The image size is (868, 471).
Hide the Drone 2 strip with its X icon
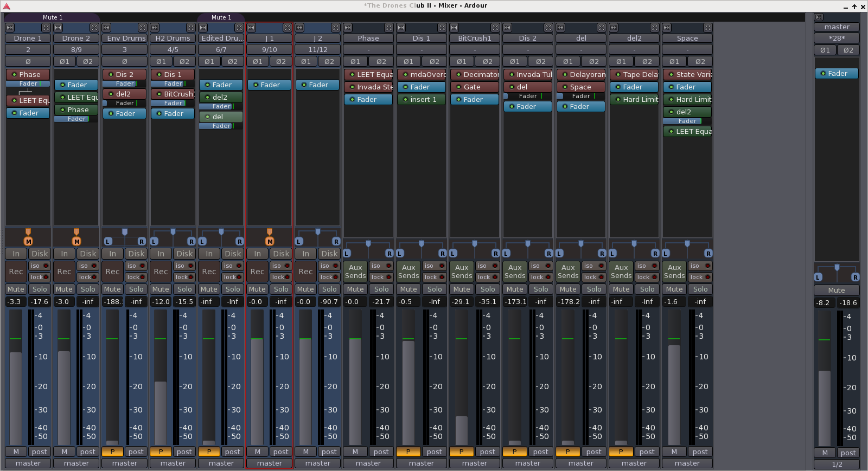[x=94, y=28]
